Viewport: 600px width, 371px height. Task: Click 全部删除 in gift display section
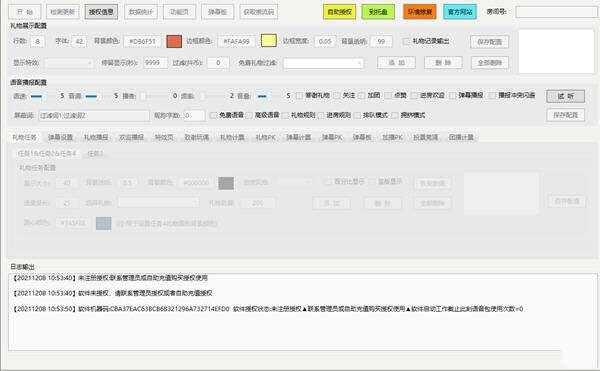[x=490, y=62]
